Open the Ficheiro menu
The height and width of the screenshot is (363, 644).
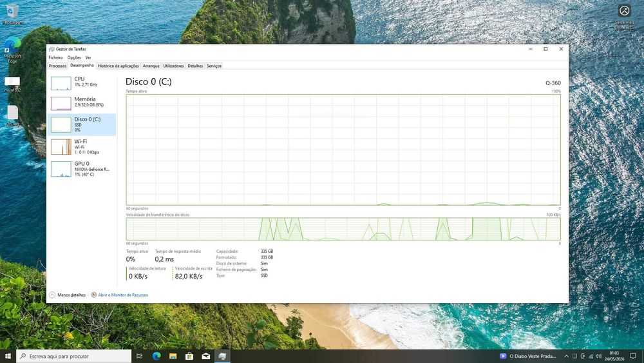(55, 57)
